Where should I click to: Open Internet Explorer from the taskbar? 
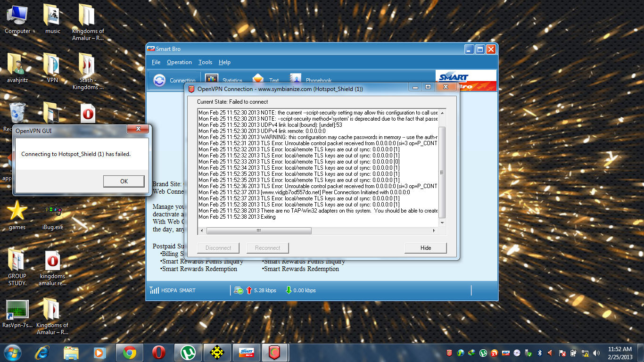[43, 353]
